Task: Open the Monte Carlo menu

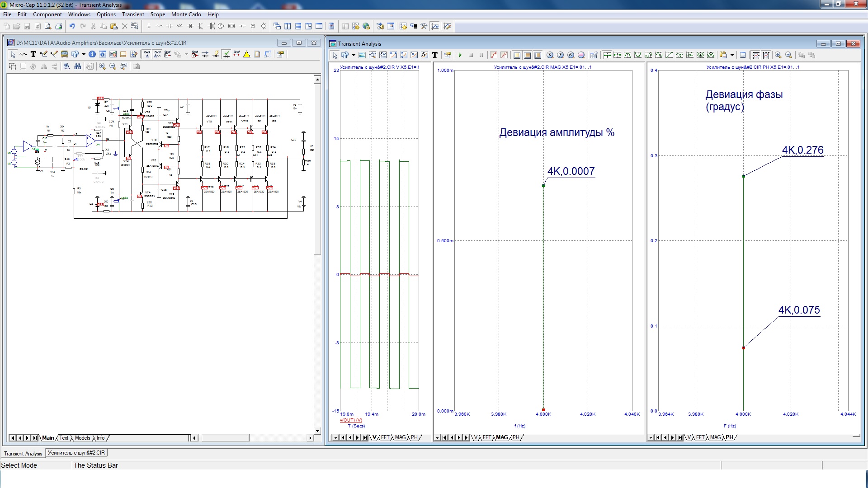Action: (x=186, y=14)
